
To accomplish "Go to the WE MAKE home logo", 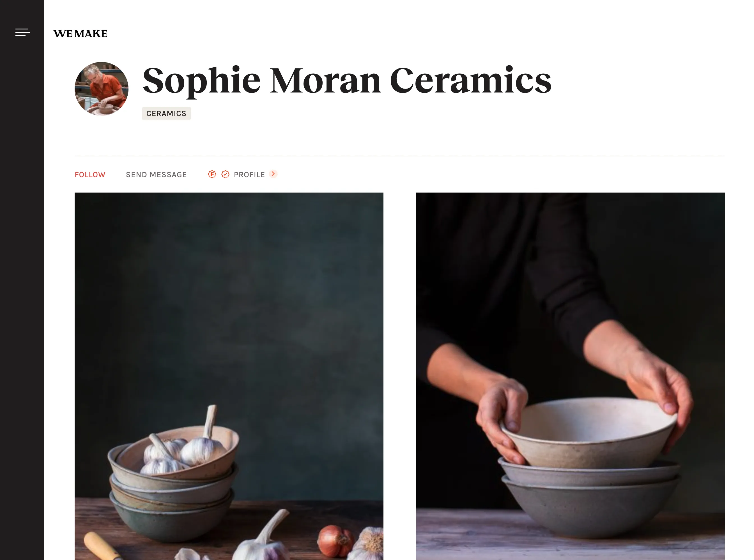I will [81, 34].
